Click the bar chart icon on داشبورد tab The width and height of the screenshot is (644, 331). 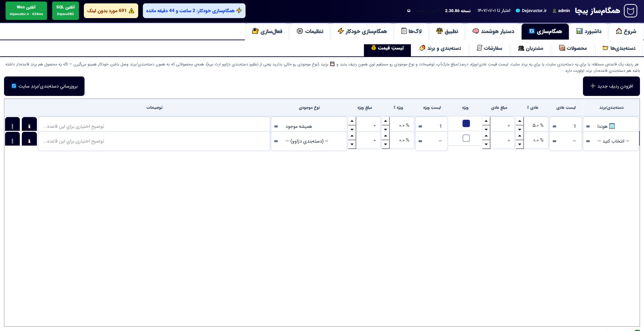click(x=580, y=31)
